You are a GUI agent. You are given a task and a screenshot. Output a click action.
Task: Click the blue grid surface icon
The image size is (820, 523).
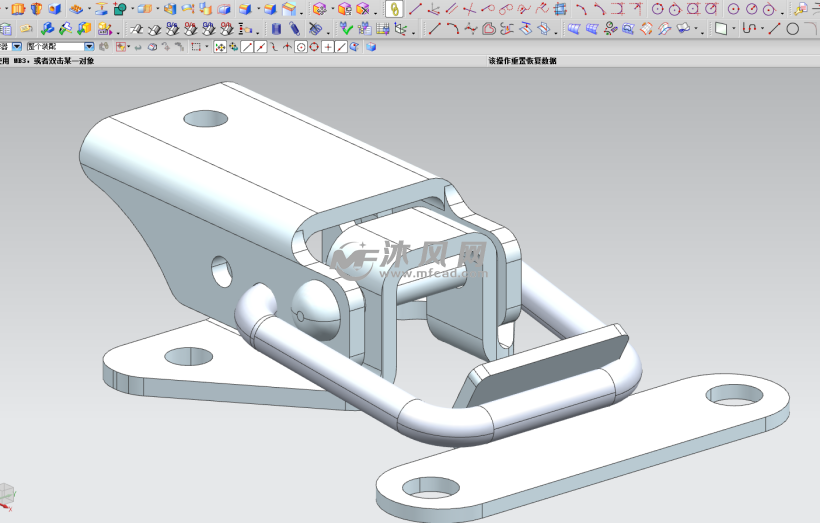[591, 29]
